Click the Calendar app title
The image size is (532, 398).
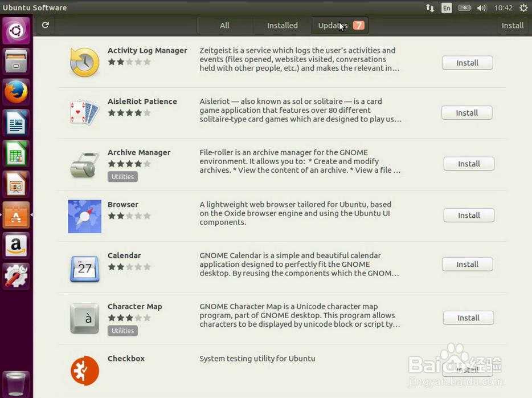pyautogui.click(x=124, y=255)
